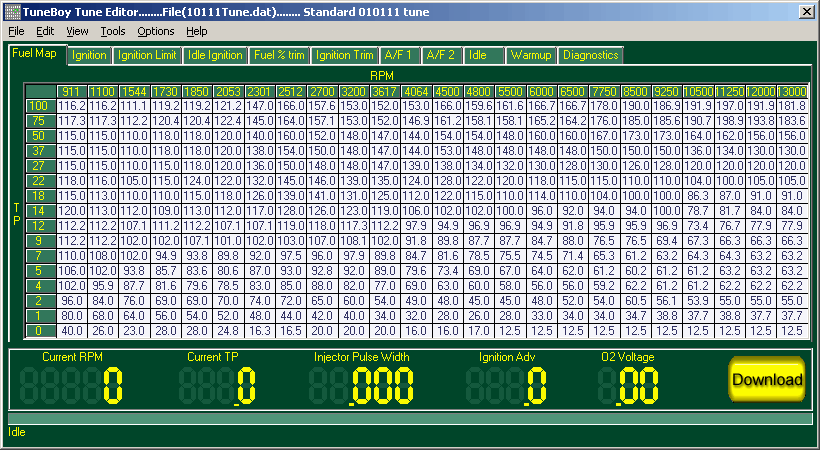The height and width of the screenshot is (450, 820).
Task: Close the TuneBoy Tune Editor window
Action: click(x=806, y=12)
